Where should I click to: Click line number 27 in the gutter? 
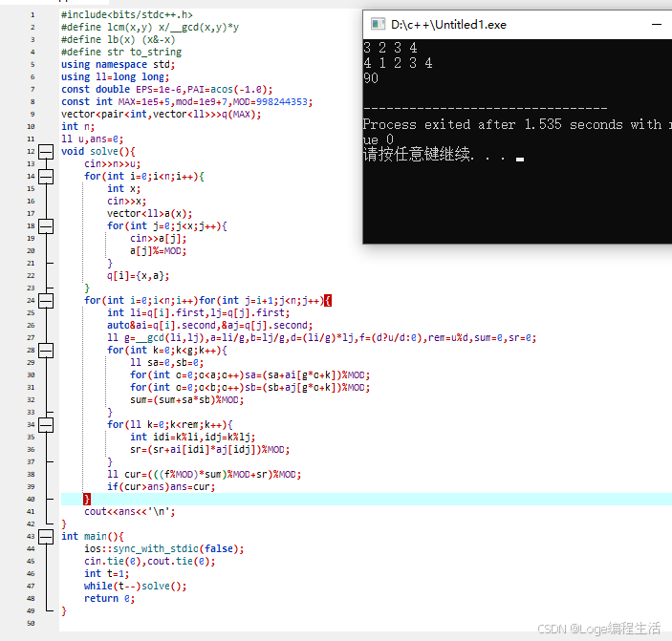(x=31, y=338)
